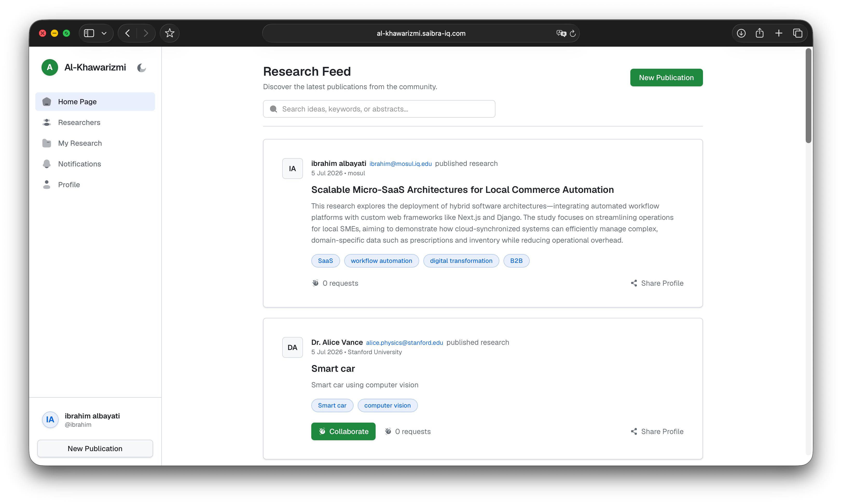Click the My Research folder icon
Image resolution: width=842 pixels, height=504 pixels.
[46, 143]
